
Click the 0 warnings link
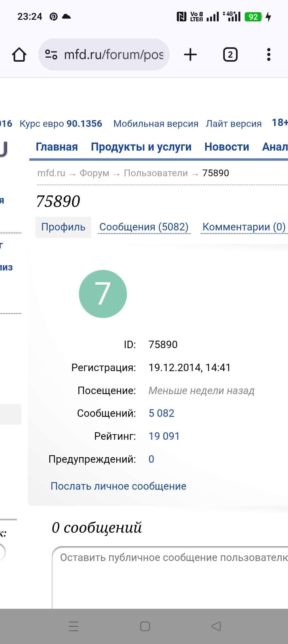[x=151, y=459]
